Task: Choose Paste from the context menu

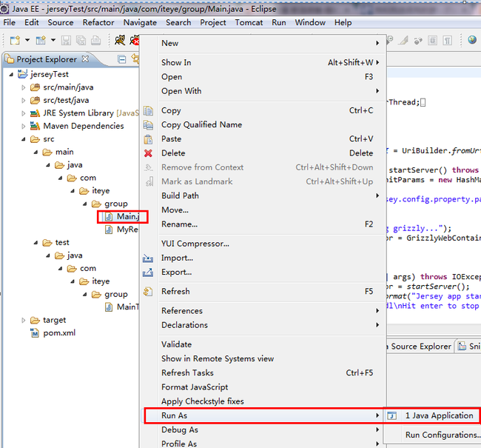Action: click(263, 139)
